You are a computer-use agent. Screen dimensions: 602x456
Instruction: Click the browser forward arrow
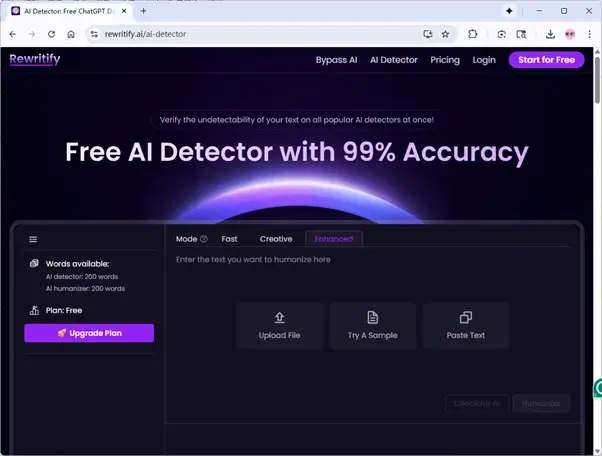coord(32,34)
